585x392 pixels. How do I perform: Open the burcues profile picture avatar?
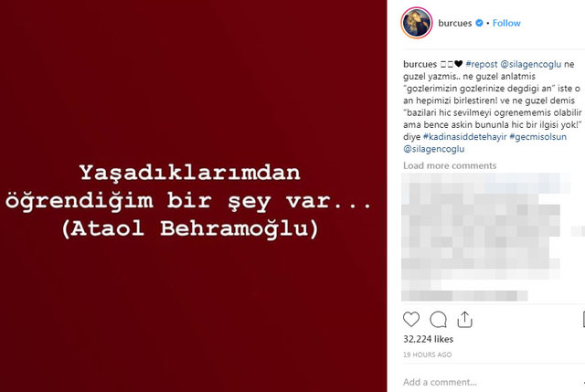tap(417, 23)
